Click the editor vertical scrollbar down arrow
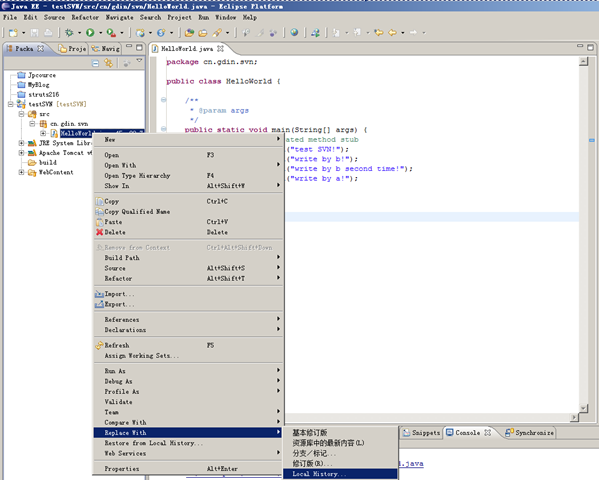 (583, 408)
